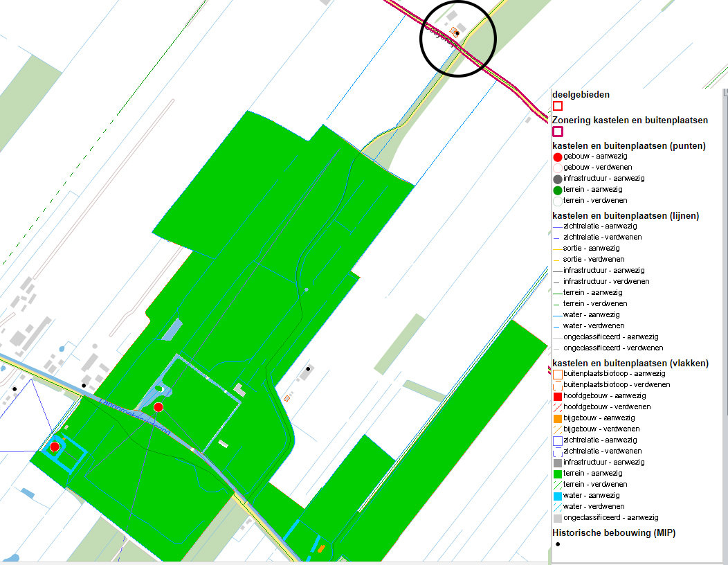
Task: Click the hatched bijgebouw - verdwenen symbol
Action: click(x=558, y=430)
